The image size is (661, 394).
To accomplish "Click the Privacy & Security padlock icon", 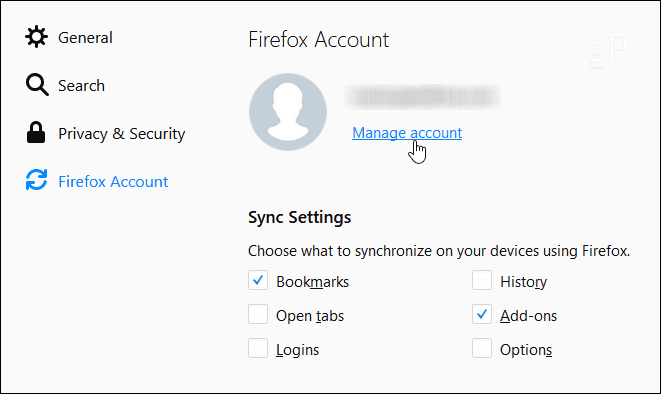I will (36, 133).
